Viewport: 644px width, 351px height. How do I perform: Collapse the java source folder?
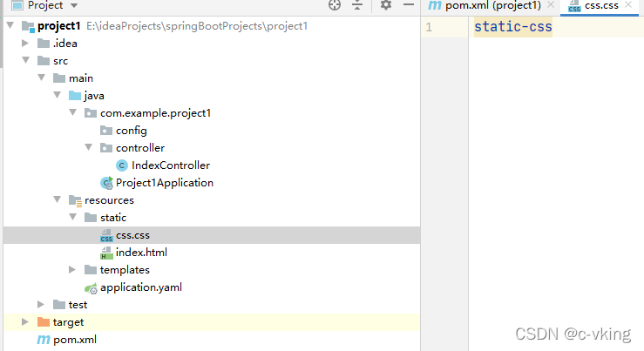point(58,95)
